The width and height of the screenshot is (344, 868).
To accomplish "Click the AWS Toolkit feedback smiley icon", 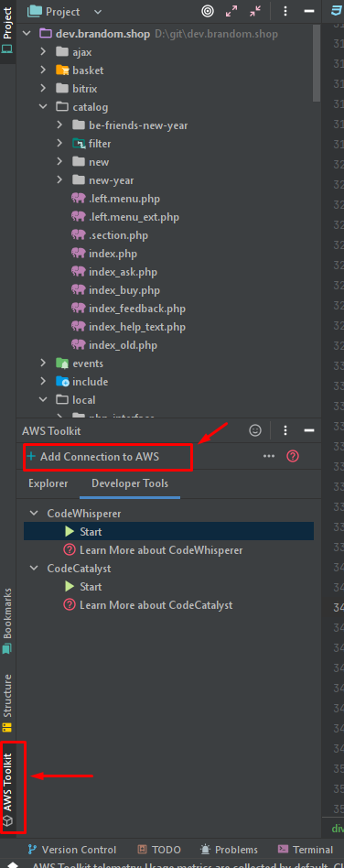I will coord(255,430).
